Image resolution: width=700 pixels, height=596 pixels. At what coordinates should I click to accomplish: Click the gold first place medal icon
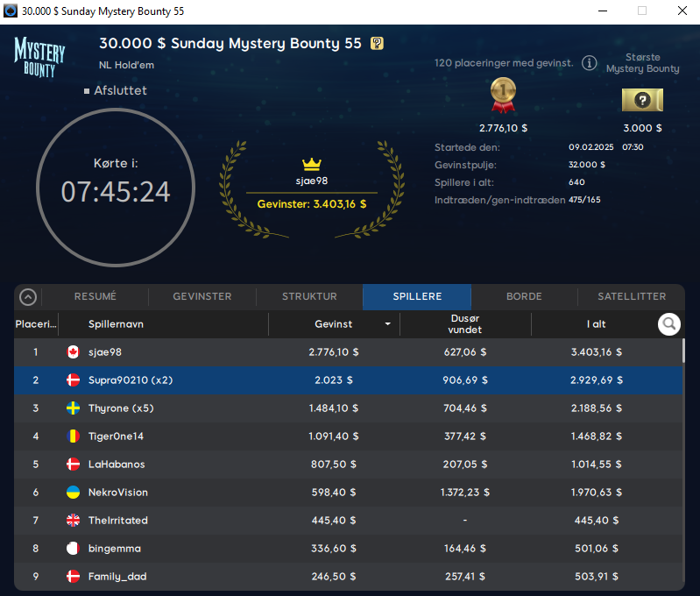pos(503,96)
